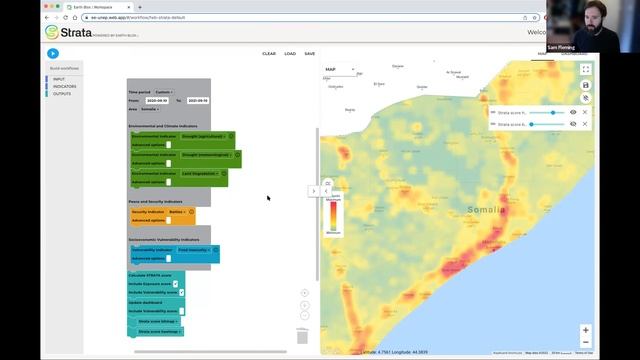Open the Area Somalia dropdown
This screenshot has height=360, width=640.
150,109
